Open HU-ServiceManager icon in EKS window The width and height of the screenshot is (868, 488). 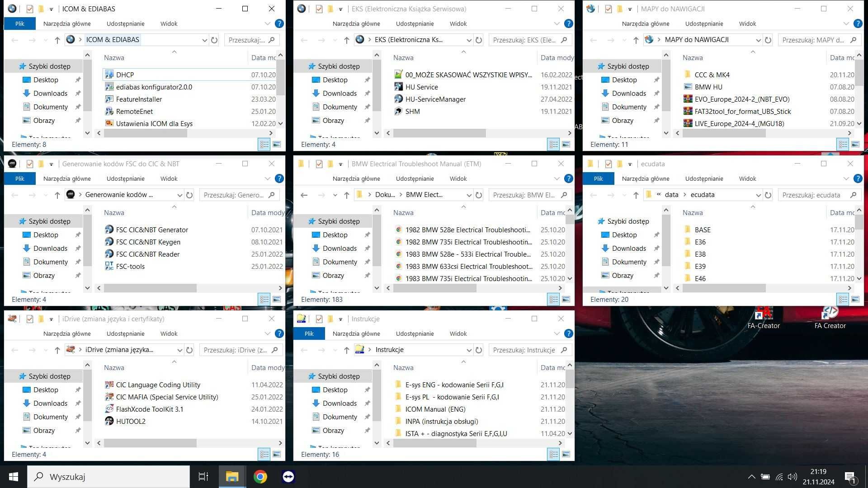(398, 99)
